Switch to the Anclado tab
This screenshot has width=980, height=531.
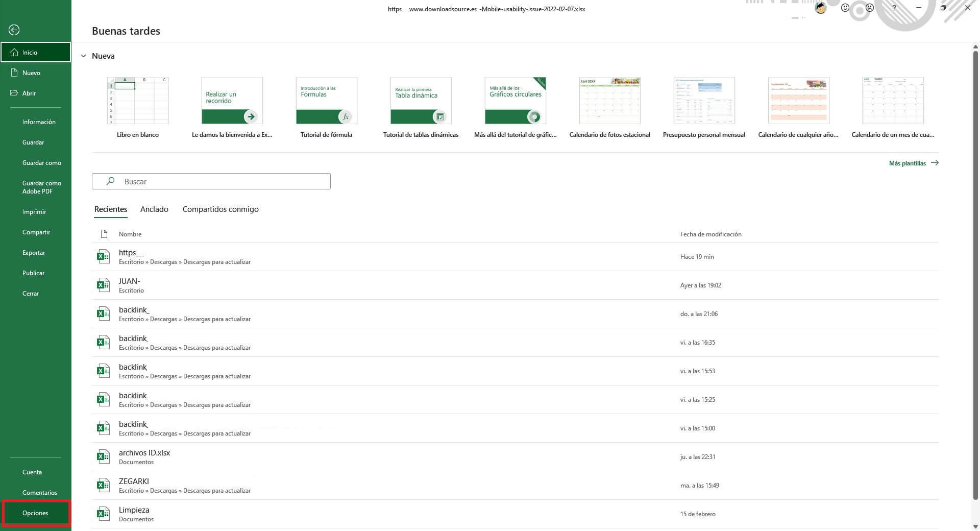point(154,209)
